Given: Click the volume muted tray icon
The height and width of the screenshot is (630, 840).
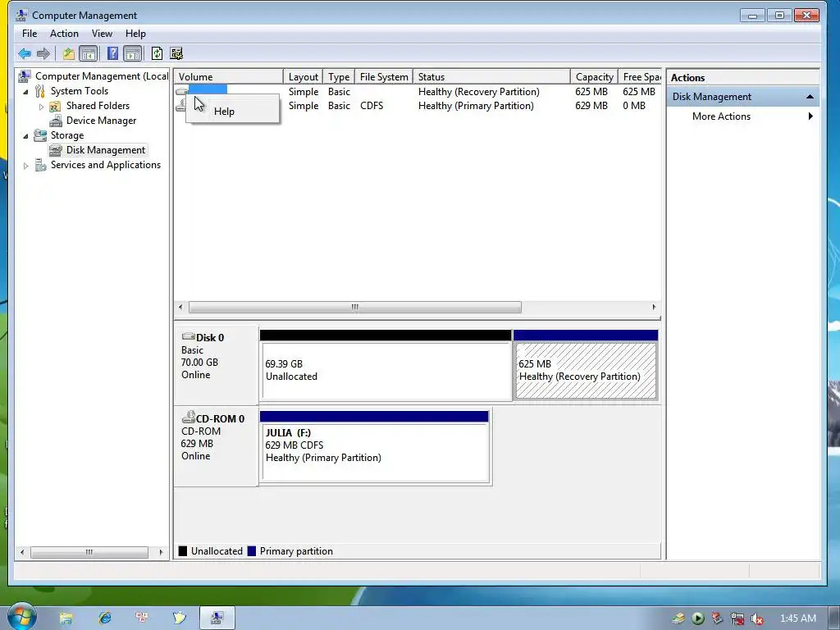Looking at the screenshot, I should [757, 619].
